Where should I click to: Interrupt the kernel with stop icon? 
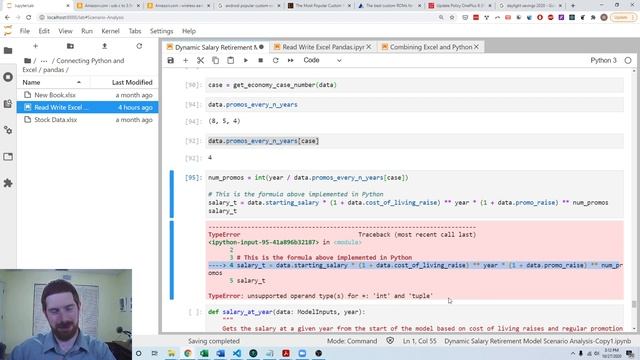click(x=260, y=60)
